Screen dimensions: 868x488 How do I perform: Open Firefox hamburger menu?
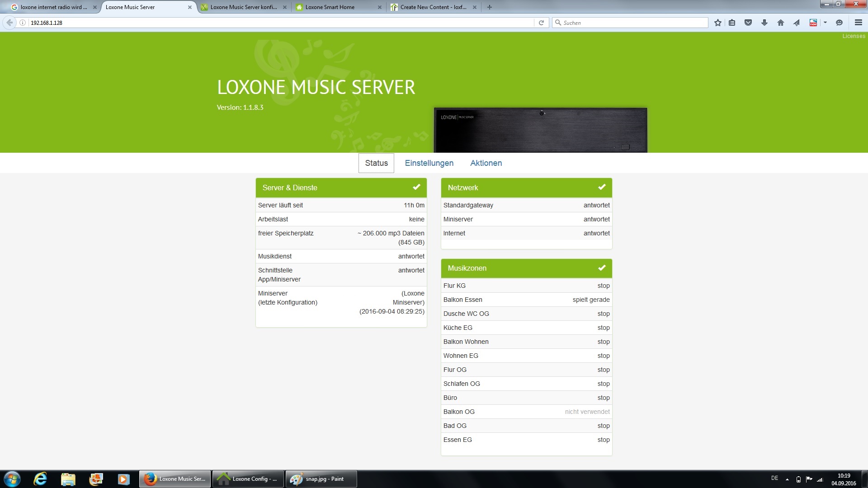(x=858, y=23)
